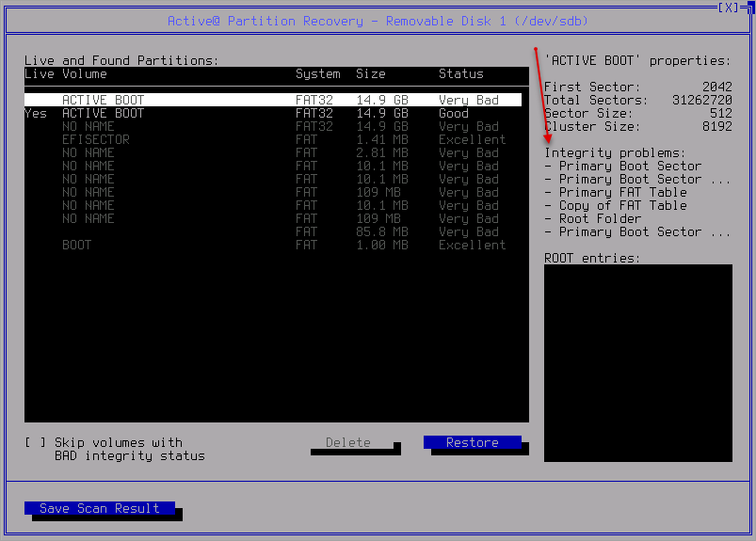The width and height of the screenshot is (756, 541).
Task: Click the System column header
Action: [317, 73]
